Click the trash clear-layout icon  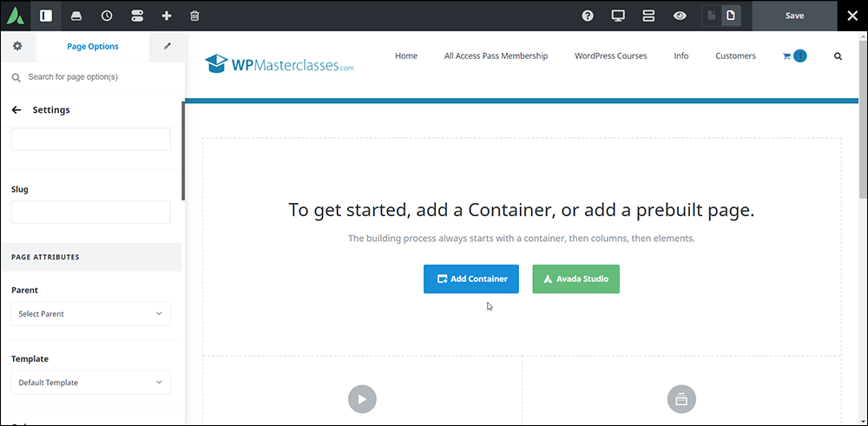click(x=194, y=16)
